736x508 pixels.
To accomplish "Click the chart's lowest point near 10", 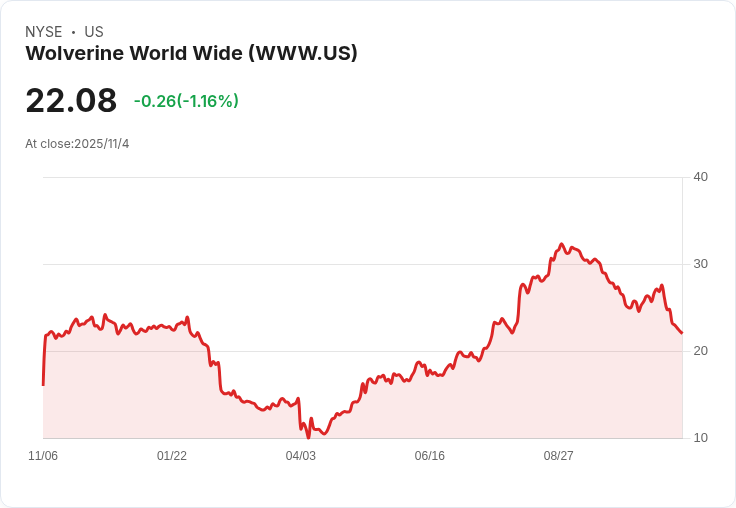I will 308,437.
